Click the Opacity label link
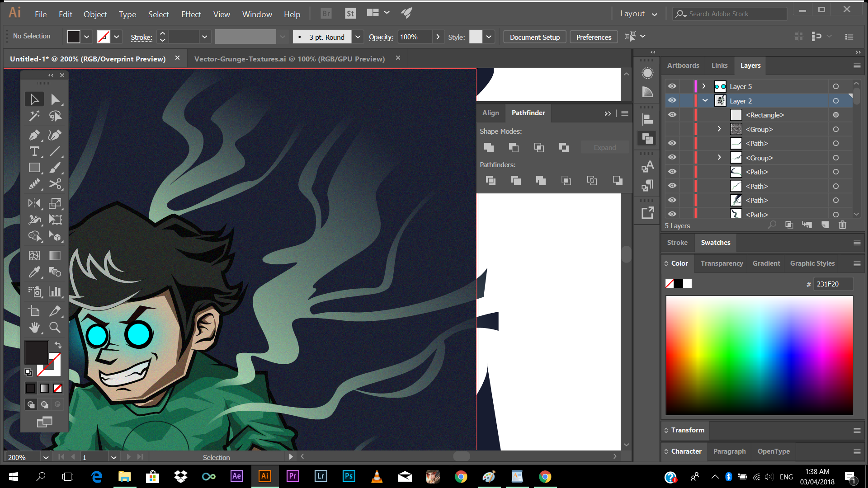868x488 pixels. point(381,37)
